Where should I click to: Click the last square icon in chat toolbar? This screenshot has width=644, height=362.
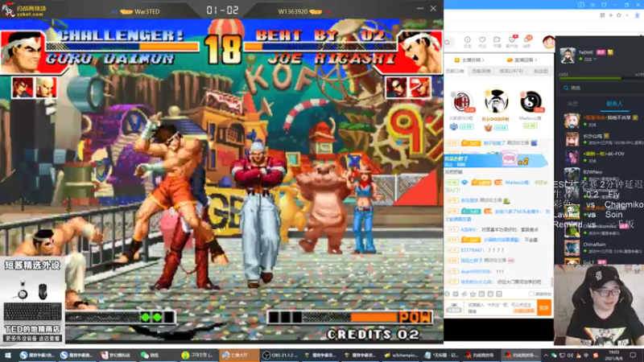click(x=499, y=294)
